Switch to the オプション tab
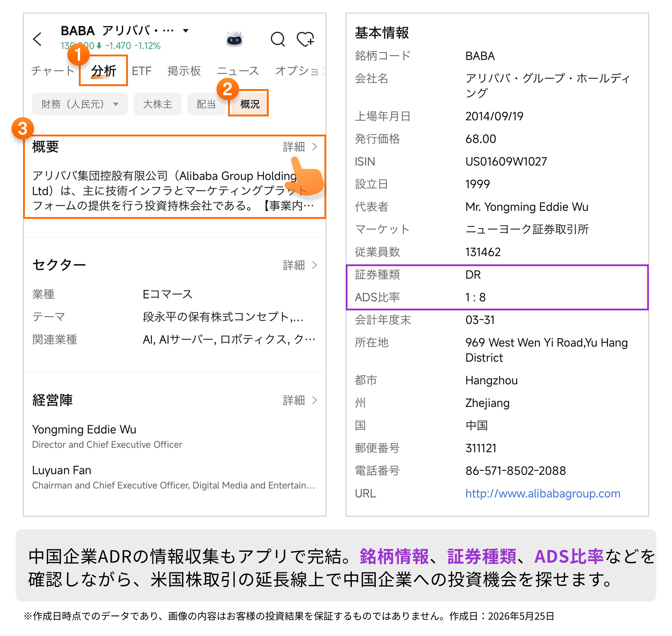The height and width of the screenshot is (636, 672). (x=300, y=71)
